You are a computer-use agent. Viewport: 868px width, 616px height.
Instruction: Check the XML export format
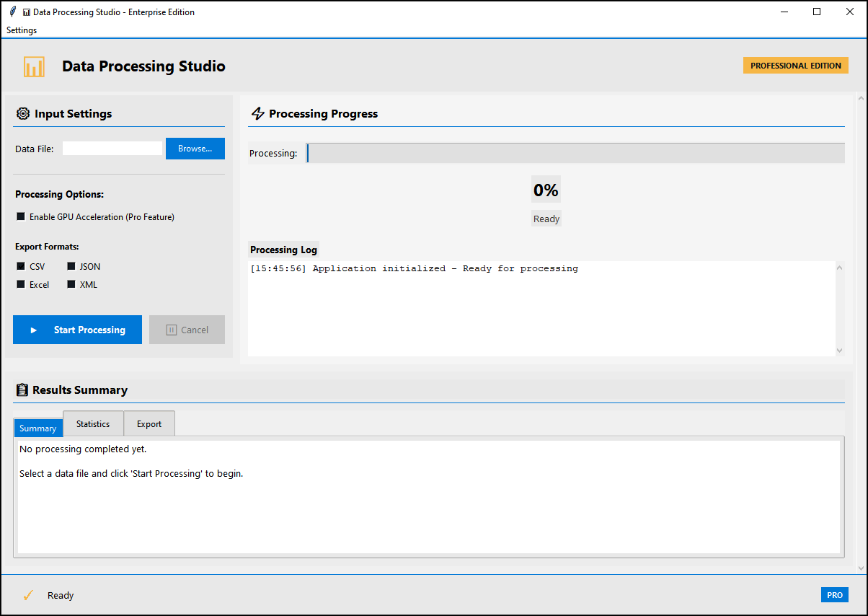coord(71,284)
